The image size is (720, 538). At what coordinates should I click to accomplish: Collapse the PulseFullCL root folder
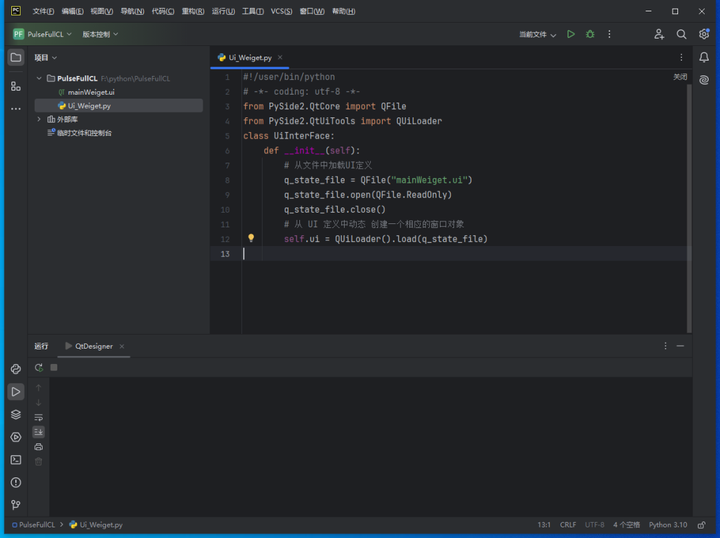pos(39,78)
